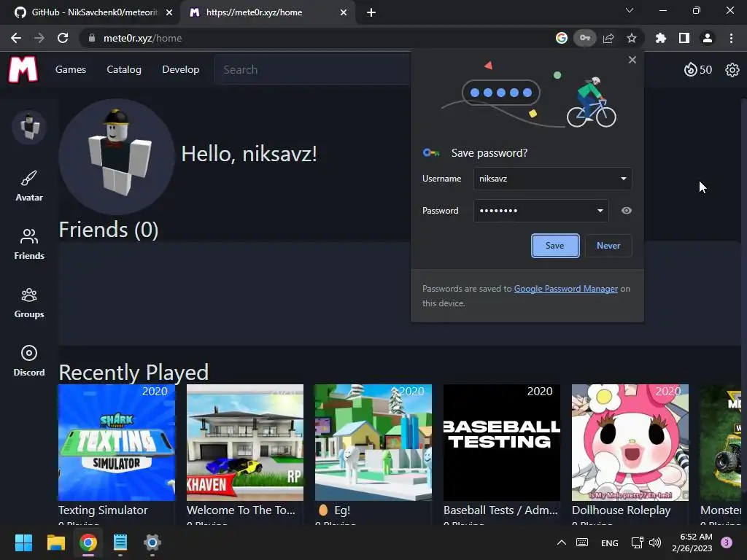Expand the Password dropdown arrow
This screenshot has width=747, height=560.
coord(600,211)
